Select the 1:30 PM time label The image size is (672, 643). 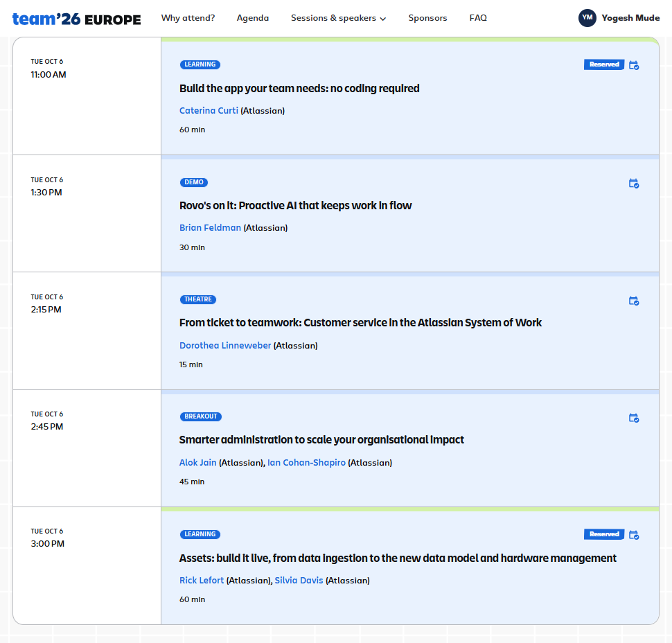pyautogui.click(x=46, y=193)
